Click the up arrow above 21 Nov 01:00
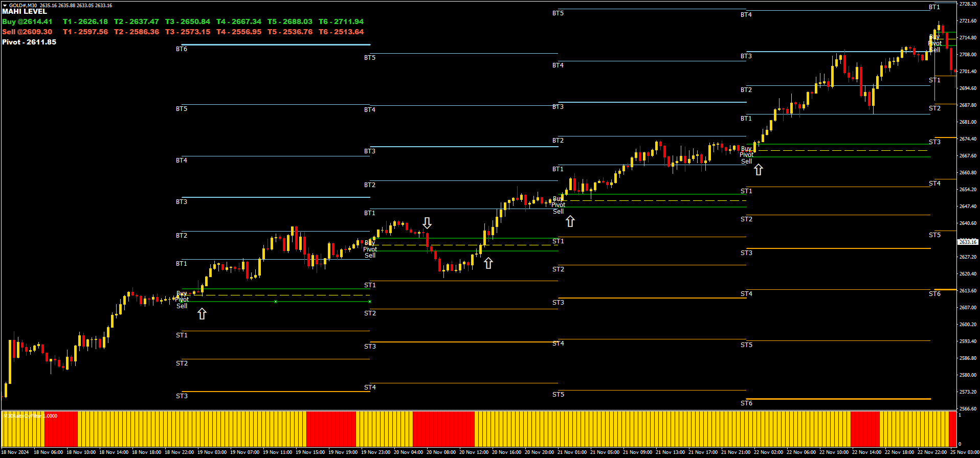980x458 pixels. (570, 221)
